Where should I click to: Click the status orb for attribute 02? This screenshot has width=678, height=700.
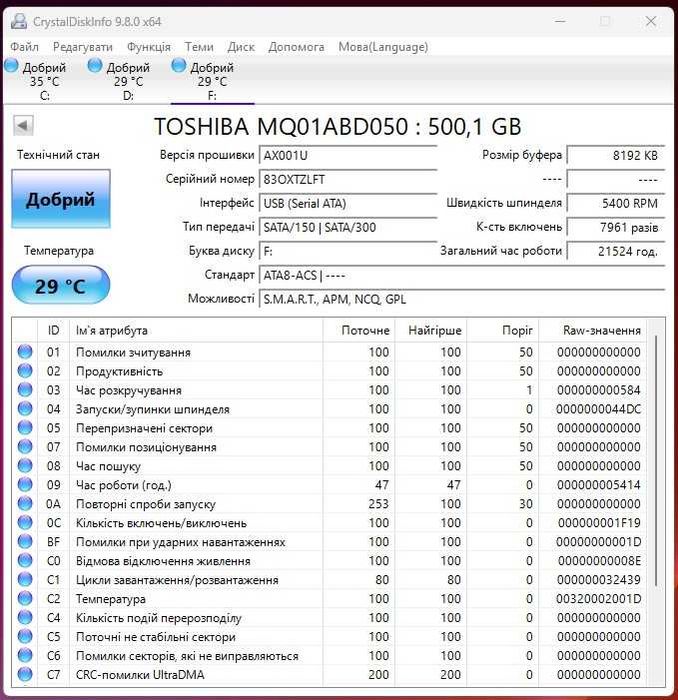coord(25,371)
